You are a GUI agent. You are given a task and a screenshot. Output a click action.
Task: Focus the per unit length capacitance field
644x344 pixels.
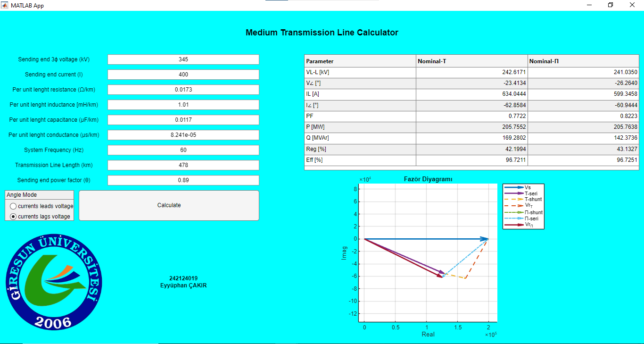183,120
